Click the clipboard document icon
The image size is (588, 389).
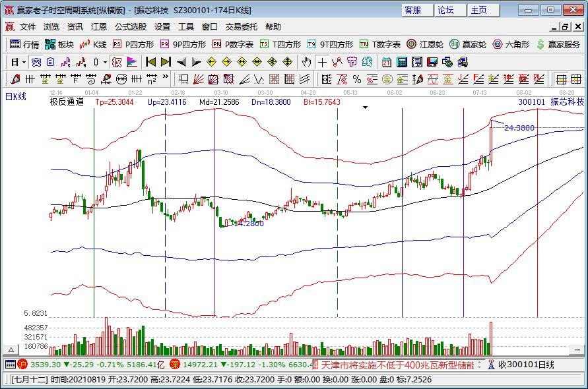tap(50, 62)
